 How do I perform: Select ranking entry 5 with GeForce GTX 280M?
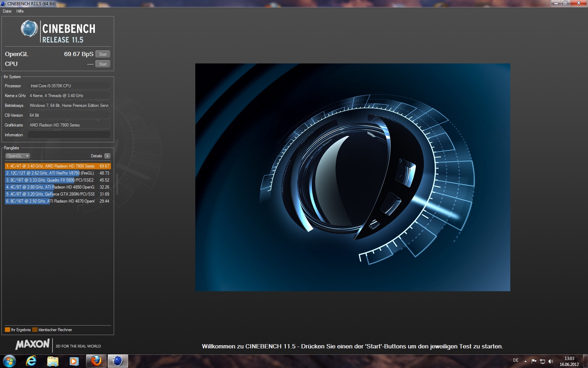click(58, 194)
